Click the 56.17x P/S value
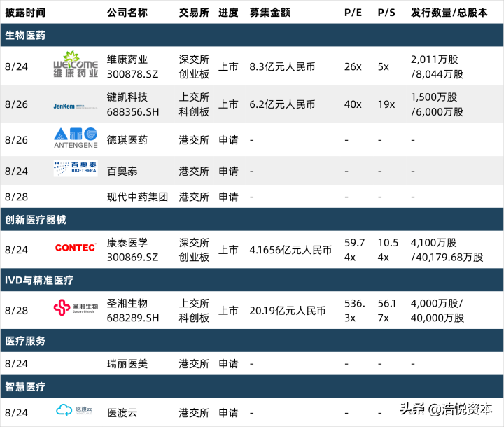This screenshot has width=504, height=427. [387, 311]
